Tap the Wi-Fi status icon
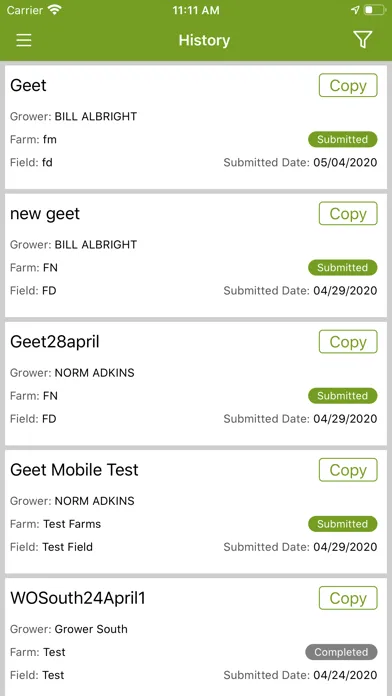The width and height of the screenshot is (392, 696). pyautogui.click(x=55, y=10)
